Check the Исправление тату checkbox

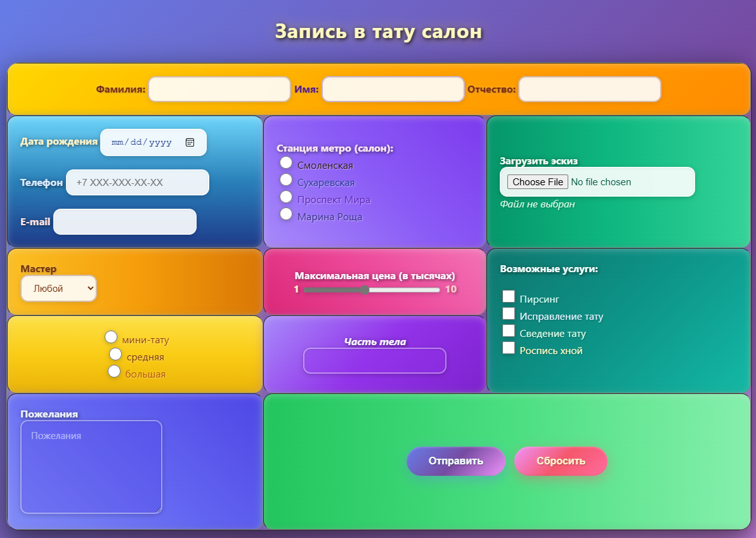tap(509, 313)
